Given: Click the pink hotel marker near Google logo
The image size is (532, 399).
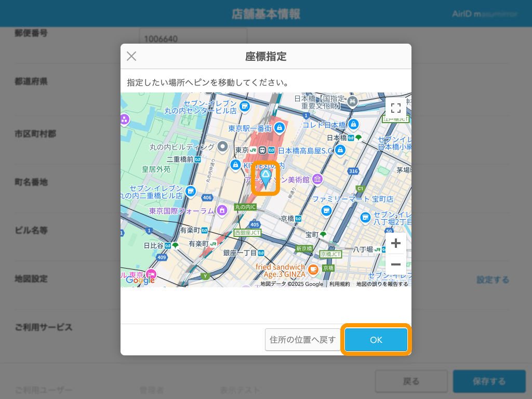Looking at the screenshot, I should (x=151, y=274).
